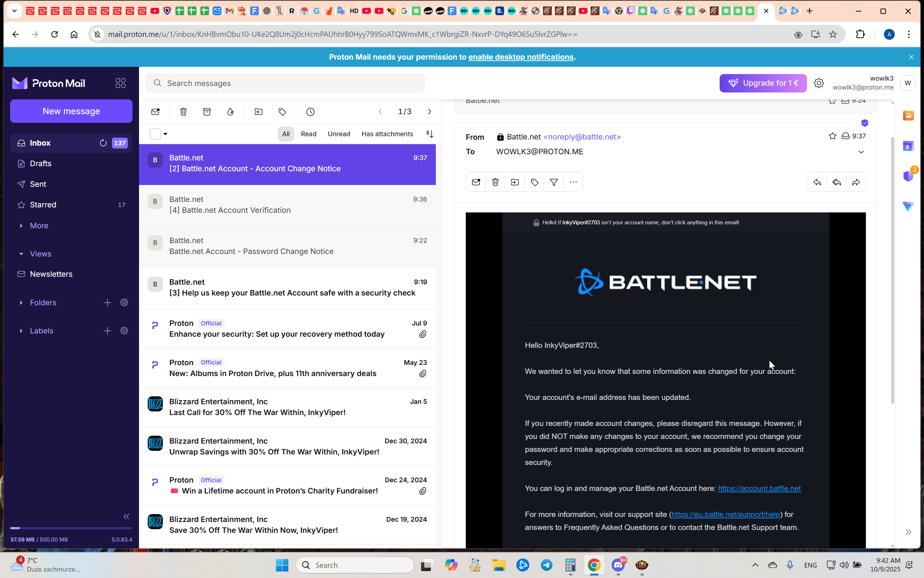Star the open Battle.net message
This screenshot has height=578, width=924.
pos(832,136)
